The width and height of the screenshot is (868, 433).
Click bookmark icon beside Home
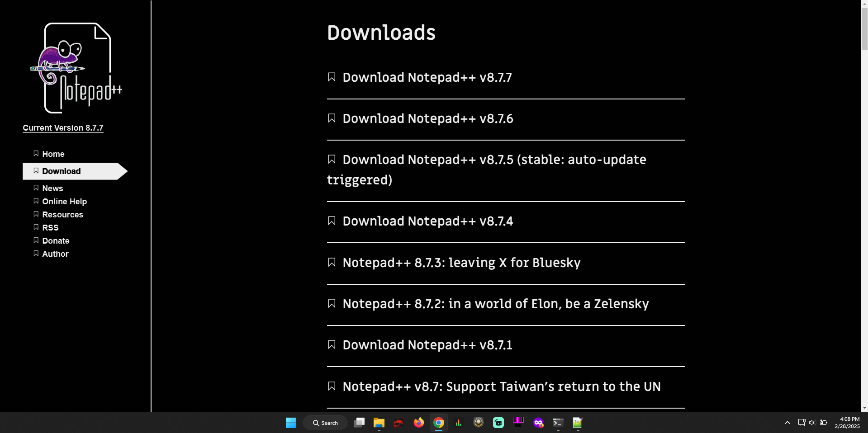[x=36, y=154]
